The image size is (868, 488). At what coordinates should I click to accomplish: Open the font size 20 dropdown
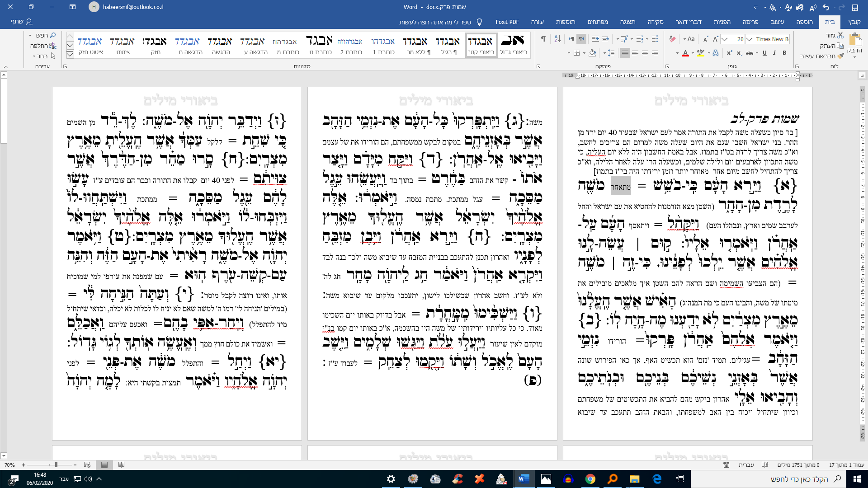(x=725, y=39)
